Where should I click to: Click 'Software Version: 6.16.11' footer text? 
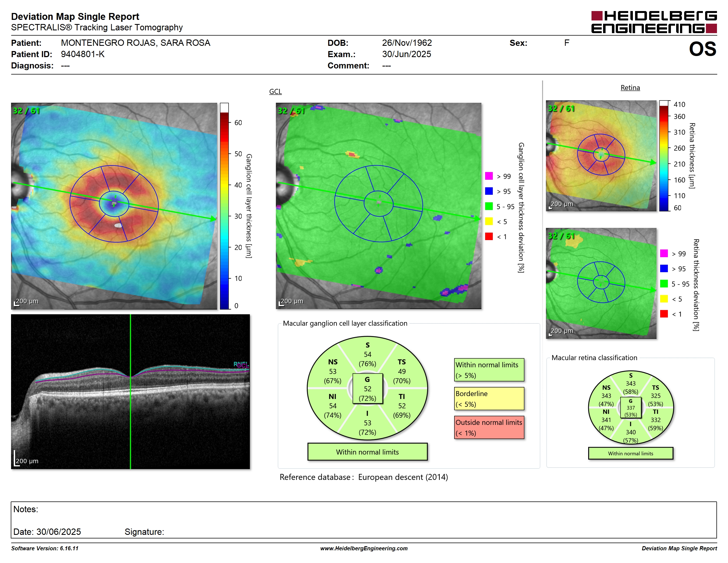(x=45, y=548)
